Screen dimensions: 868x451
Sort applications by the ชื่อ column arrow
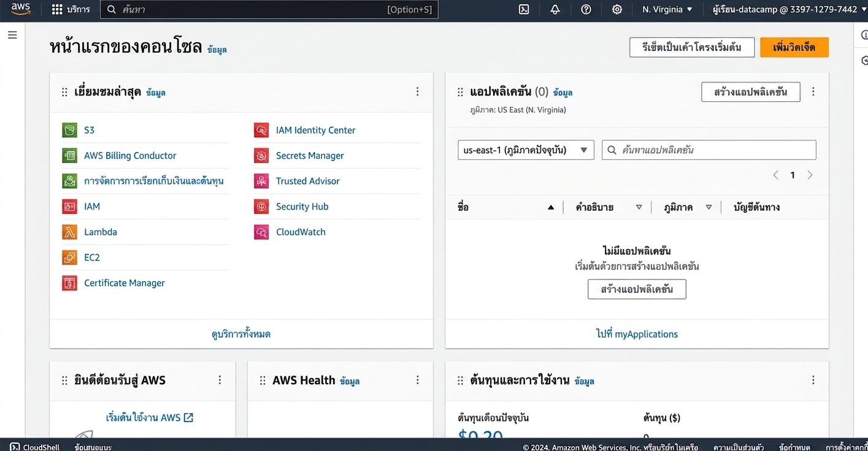click(x=551, y=208)
